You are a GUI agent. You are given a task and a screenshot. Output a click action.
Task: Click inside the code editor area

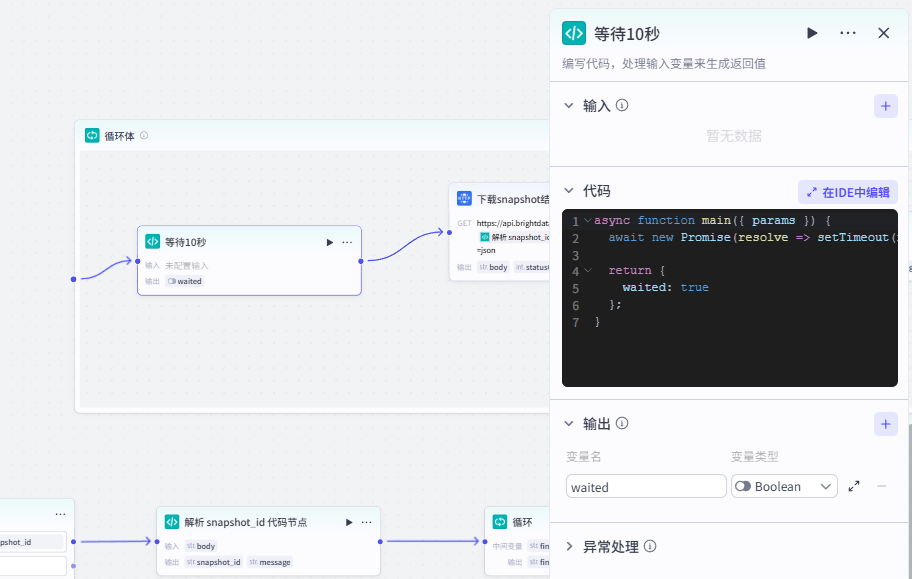pyautogui.click(x=729, y=297)
